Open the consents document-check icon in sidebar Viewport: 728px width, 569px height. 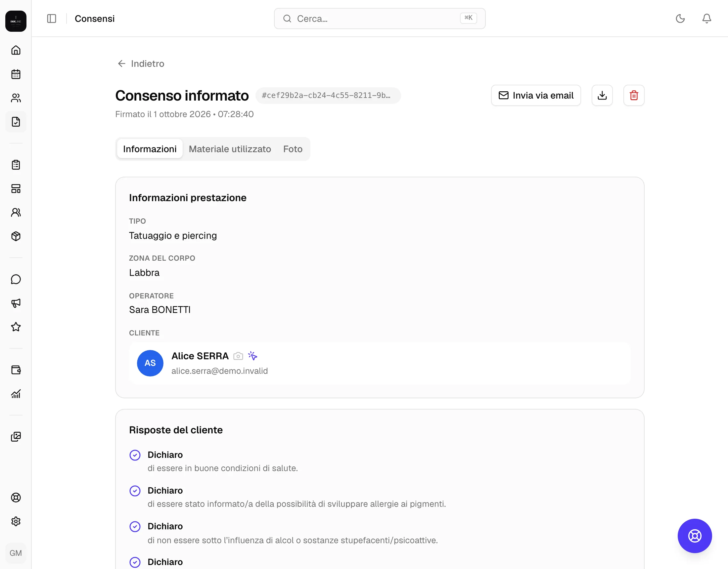tap(16, 122)
